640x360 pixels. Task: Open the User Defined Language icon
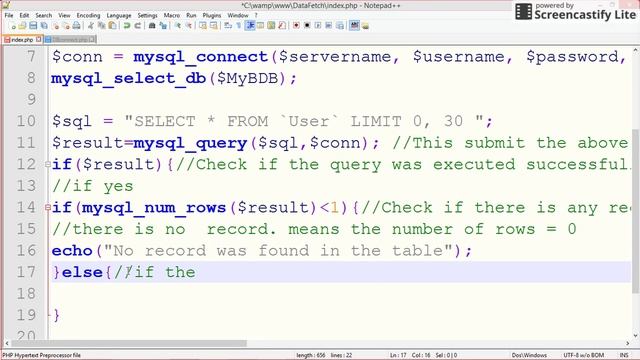click(260, 26)
